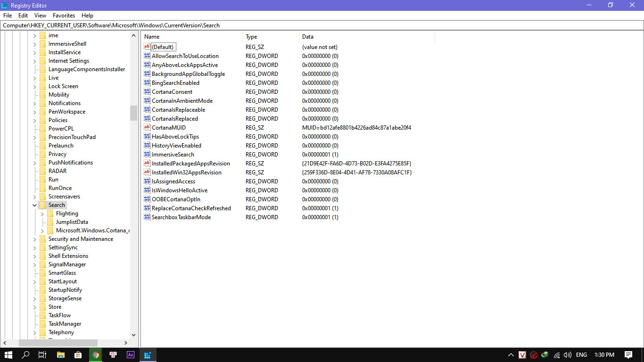Select the Shell Extensions tree key
Viewport: 644px width, 362px height.
click(68, 256)
